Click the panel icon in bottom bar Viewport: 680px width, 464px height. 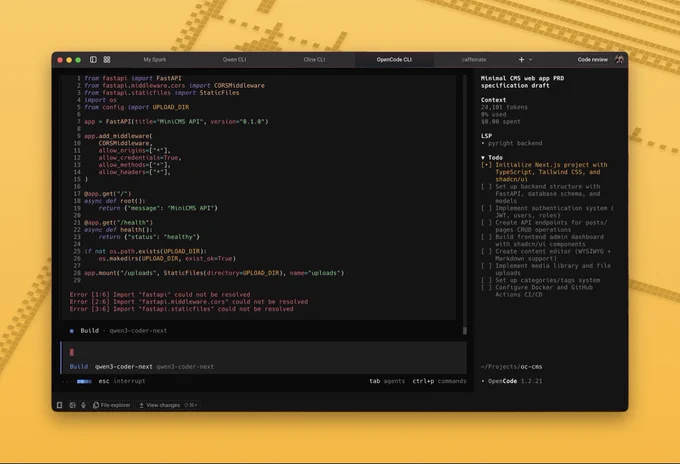[x=59, y=405]
